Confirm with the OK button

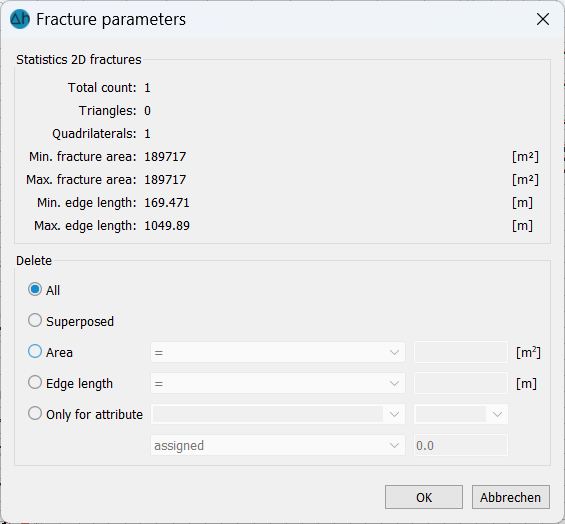tap(424, 497)
